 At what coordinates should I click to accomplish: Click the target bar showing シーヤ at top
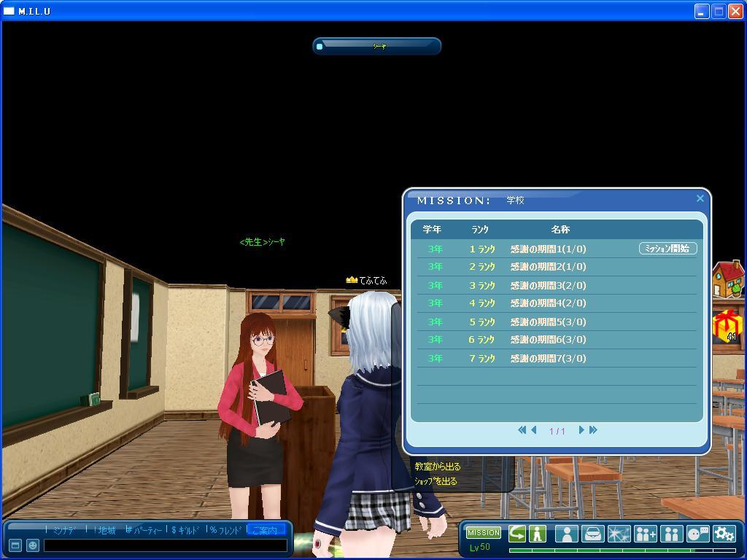pyautogui.click(x=377, y=46)
